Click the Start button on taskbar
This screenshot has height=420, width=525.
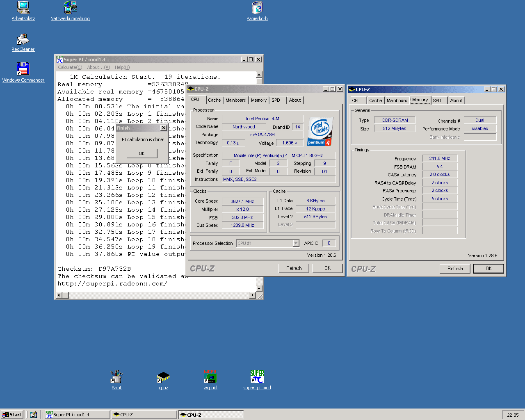coord(12,415)
